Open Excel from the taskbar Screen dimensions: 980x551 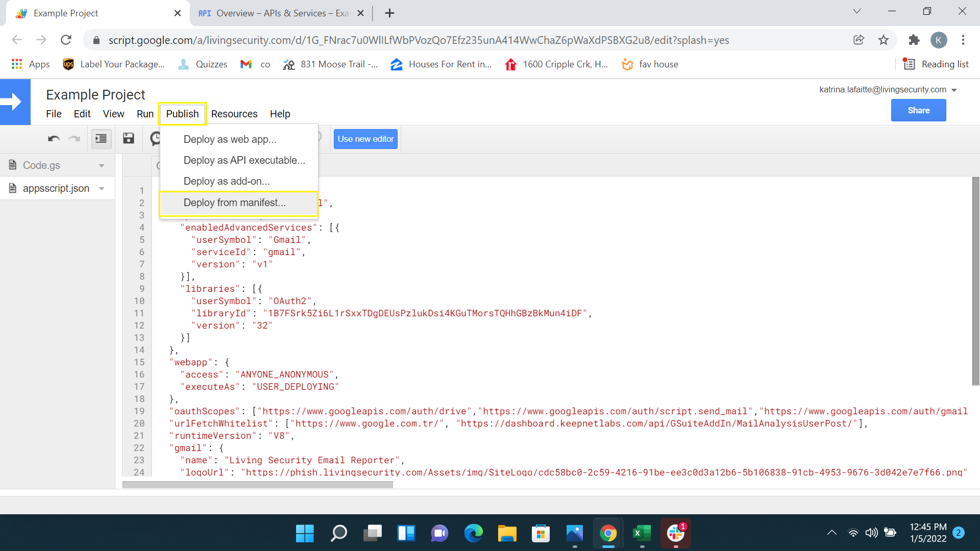pyautogui.click(x=642, y=534)
